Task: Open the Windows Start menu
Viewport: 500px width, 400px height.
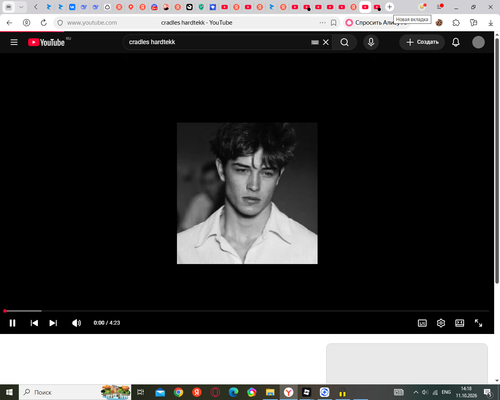Action: pyautogui.click(x=9, y=392)
